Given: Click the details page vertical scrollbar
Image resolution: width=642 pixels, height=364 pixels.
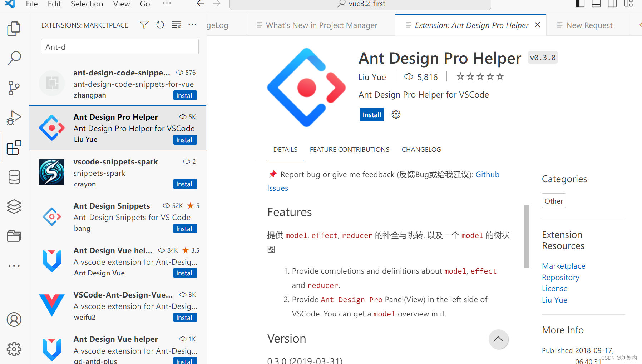Looking at the screenshot, I should point(526,236).
